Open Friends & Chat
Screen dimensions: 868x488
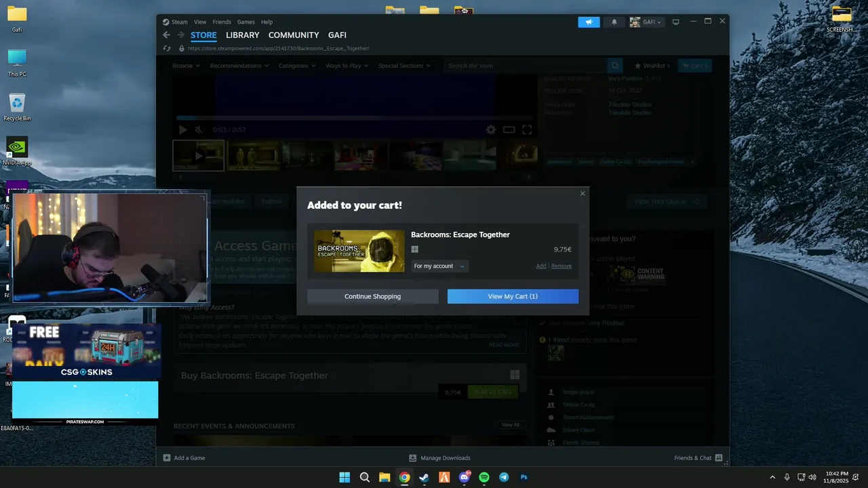pyautogui.click(x=698, y=458)
